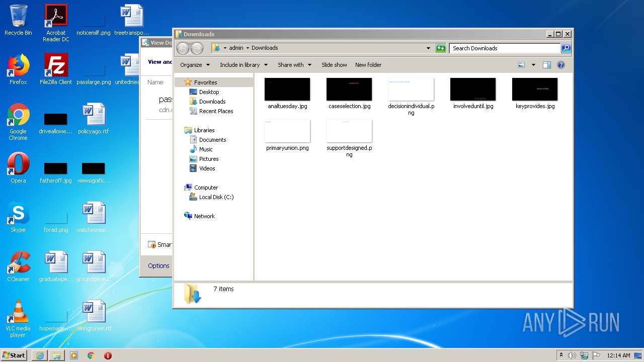Show hidden tray icons arrow
644x362 pixels.
[x=561, y=355]
